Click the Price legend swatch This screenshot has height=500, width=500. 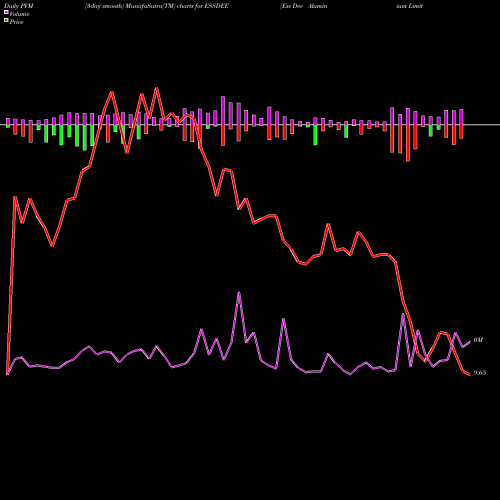(6, 21)
